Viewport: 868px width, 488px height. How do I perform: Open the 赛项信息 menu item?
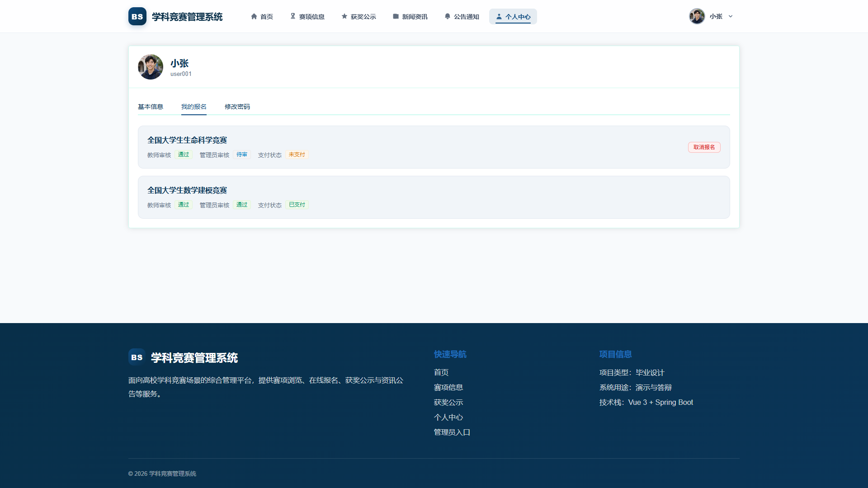coord(307,16)
